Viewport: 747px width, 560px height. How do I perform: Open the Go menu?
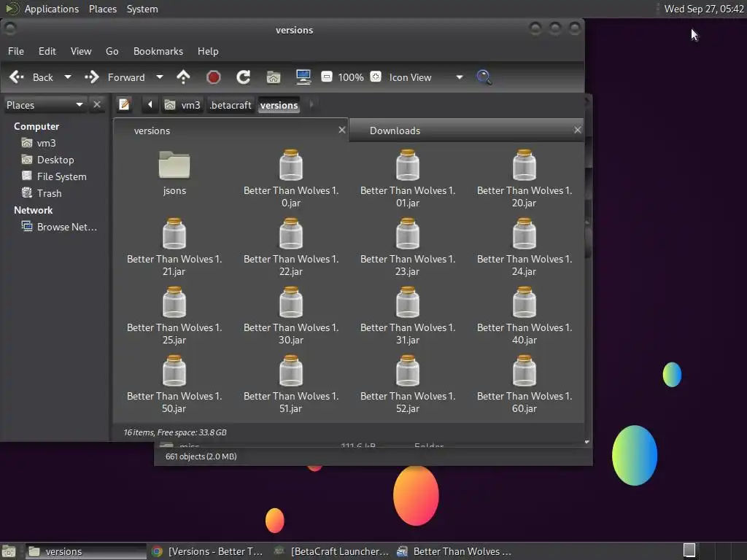[112, 51]
